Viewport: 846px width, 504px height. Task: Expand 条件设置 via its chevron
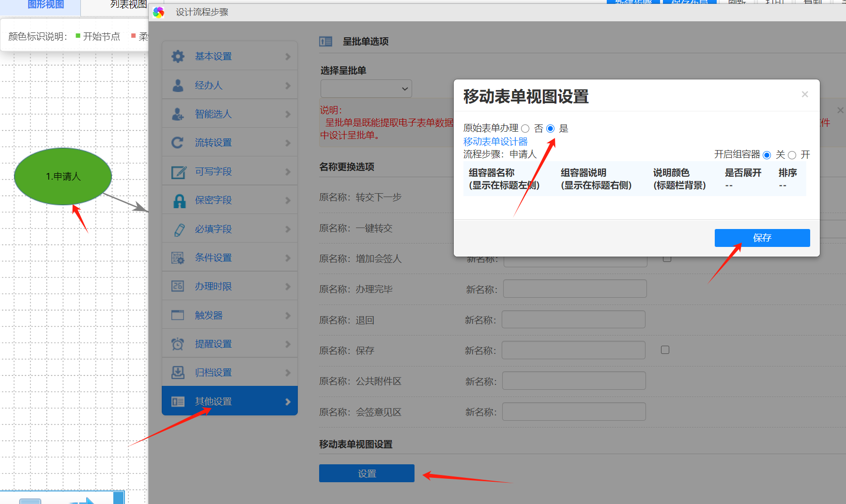(x=288, y=258)
